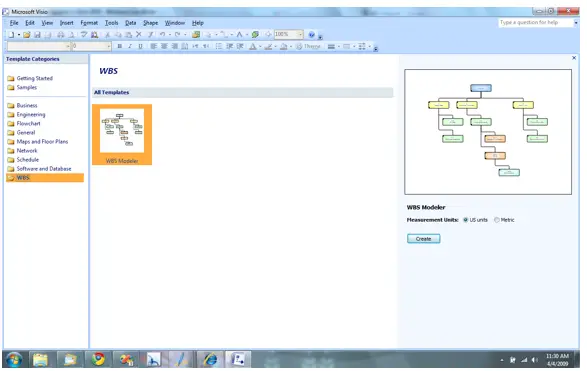Viewport: 587px width, 371px height.
Task: Click the Type a question for help box
Action: (535, 23)
